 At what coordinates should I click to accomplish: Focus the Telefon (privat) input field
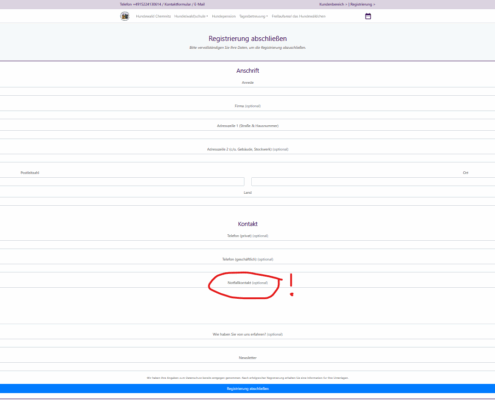click(x=247, y=245)
